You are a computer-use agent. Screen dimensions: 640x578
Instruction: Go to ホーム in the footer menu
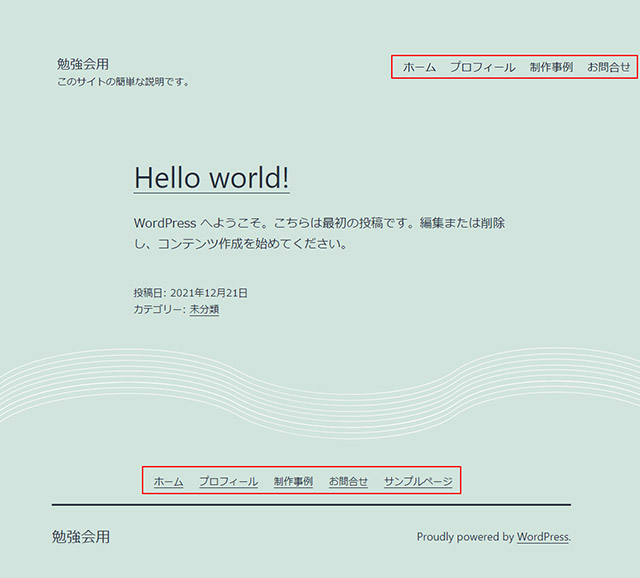click(x=168, y=482)
